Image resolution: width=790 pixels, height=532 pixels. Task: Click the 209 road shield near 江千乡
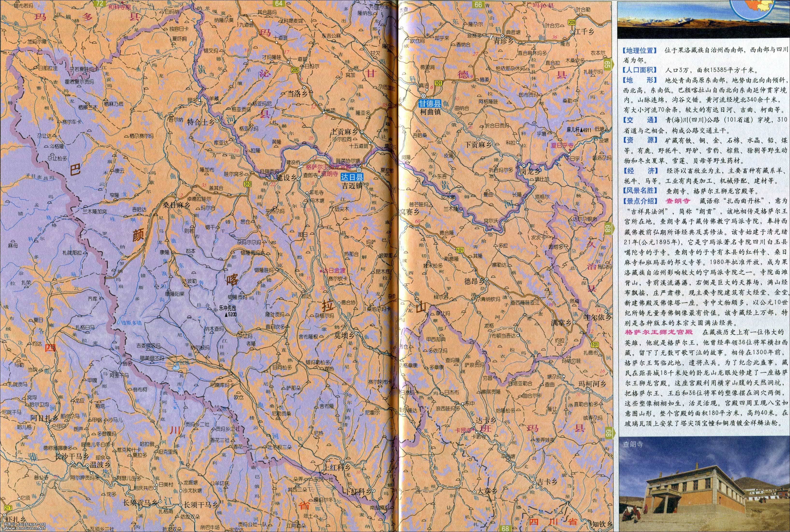coord(572,22)
